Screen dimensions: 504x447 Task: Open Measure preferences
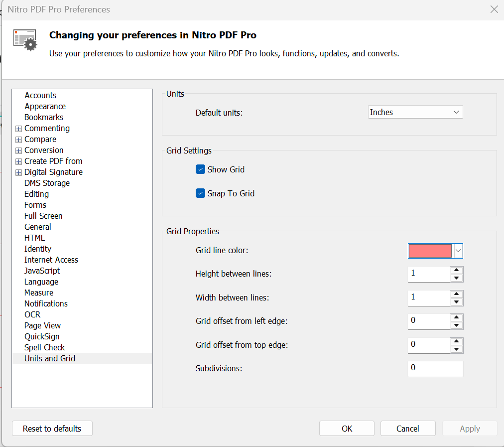tap(39, 293)
